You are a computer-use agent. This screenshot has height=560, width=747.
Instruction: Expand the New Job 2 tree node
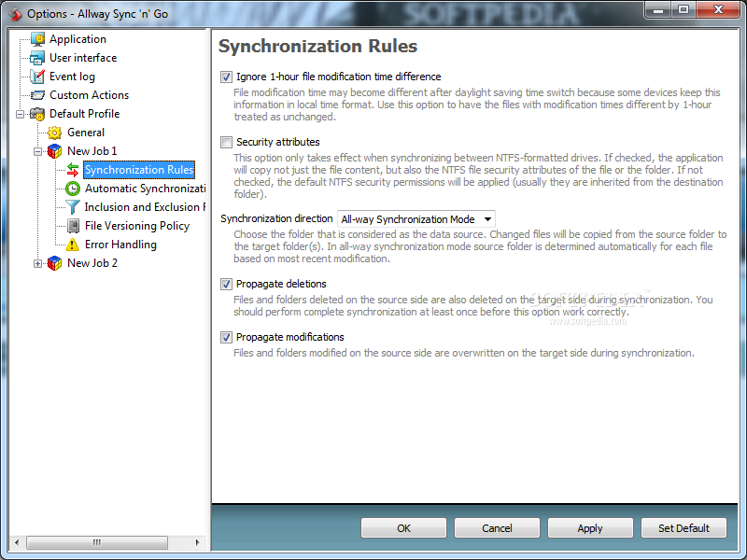37,263
